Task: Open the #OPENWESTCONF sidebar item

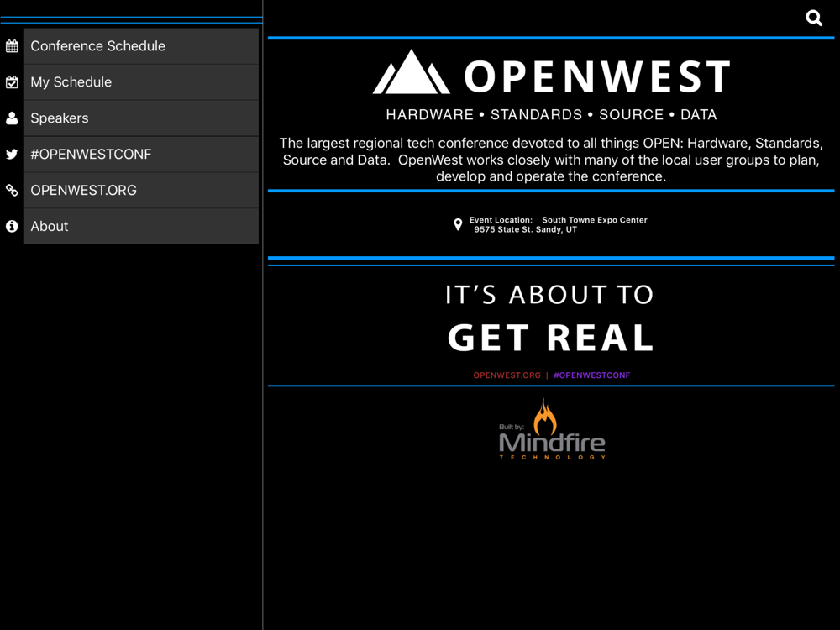Action: pyautogui.click(x=141, y=155)
